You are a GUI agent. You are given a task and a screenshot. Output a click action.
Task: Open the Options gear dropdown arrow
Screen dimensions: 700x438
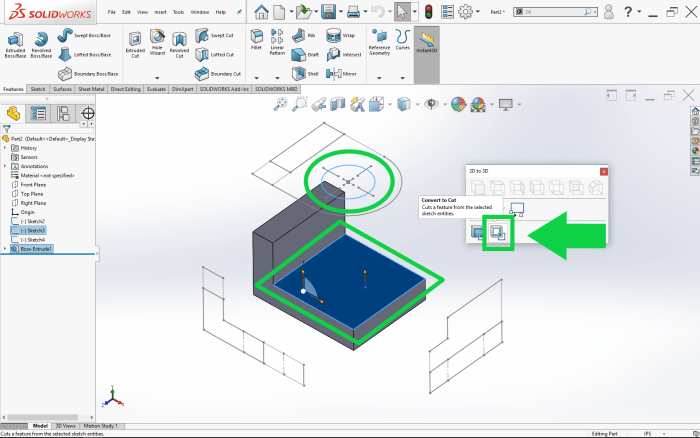[x=478, y=12]
